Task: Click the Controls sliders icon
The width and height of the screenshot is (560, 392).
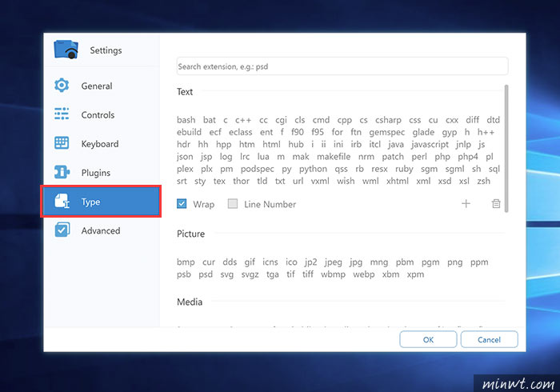Action: coord(62,114)
